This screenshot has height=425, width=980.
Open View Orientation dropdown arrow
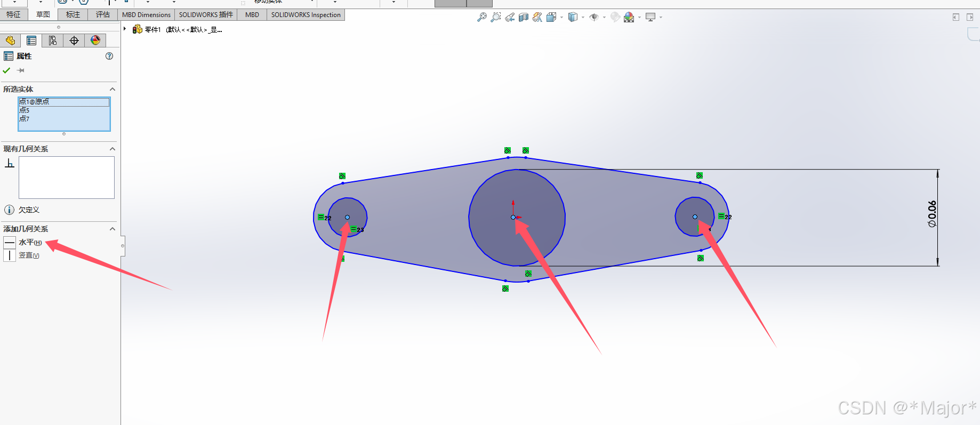pos(561,18)
